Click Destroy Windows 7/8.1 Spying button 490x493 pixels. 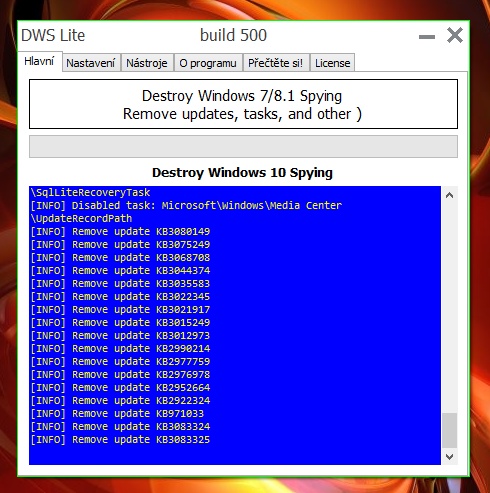243,104
